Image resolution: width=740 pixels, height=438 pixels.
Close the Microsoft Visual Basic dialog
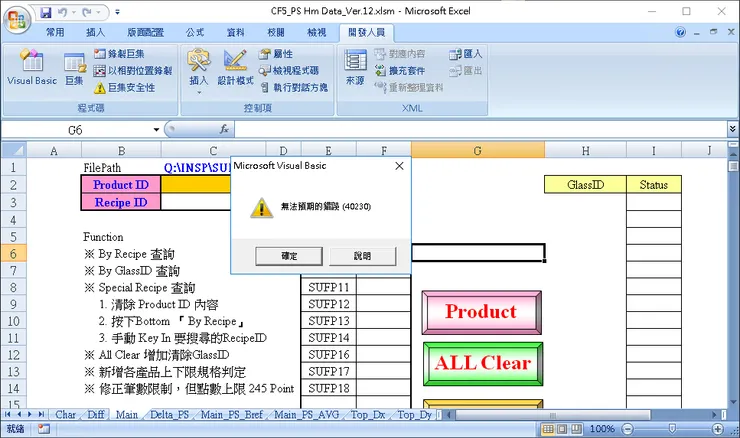pyautogui.click(x=399, y=166)
